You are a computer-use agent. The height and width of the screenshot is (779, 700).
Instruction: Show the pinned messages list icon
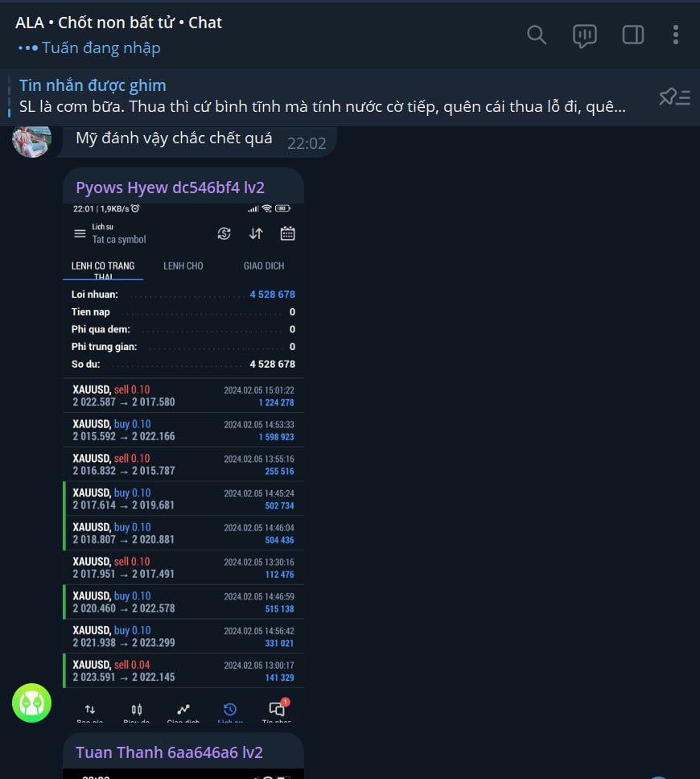point(674,97)
